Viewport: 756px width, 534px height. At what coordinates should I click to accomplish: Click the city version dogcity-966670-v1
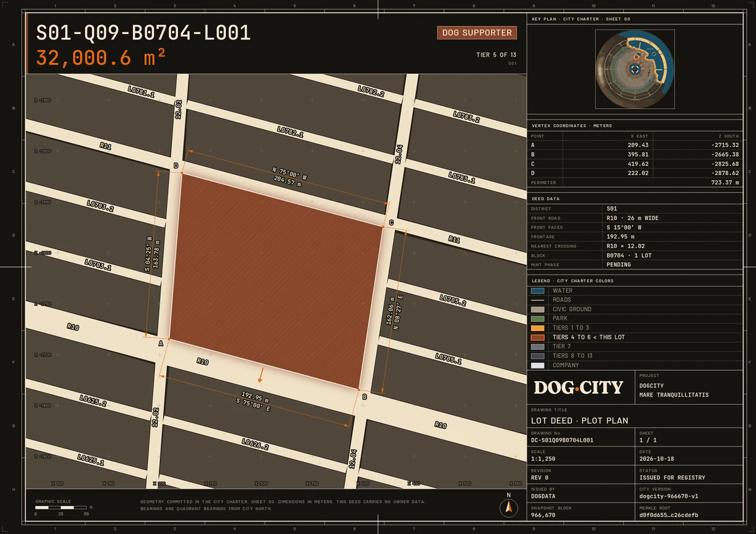tap(668, 496)
